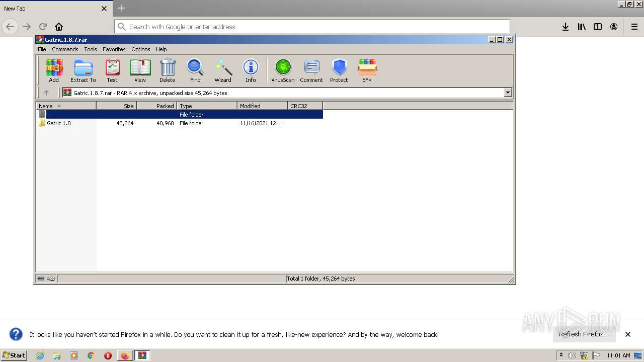
Task: Click the Protect shield icon
Action: 339,70
